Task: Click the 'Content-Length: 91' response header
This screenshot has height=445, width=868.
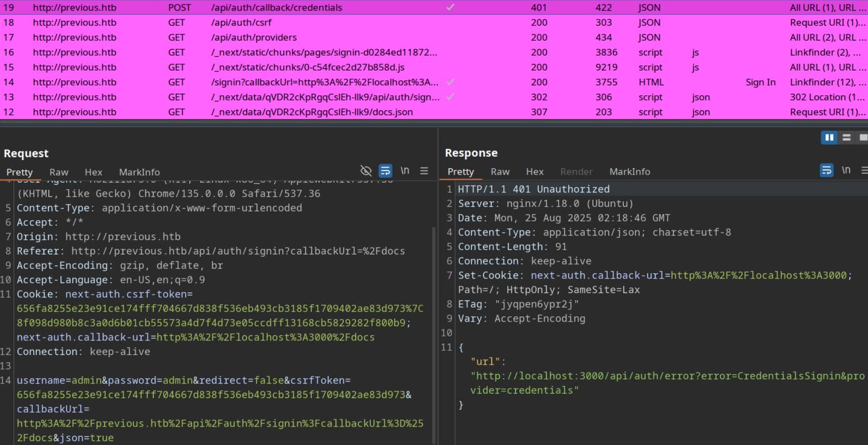Action: tap(512, 247)
